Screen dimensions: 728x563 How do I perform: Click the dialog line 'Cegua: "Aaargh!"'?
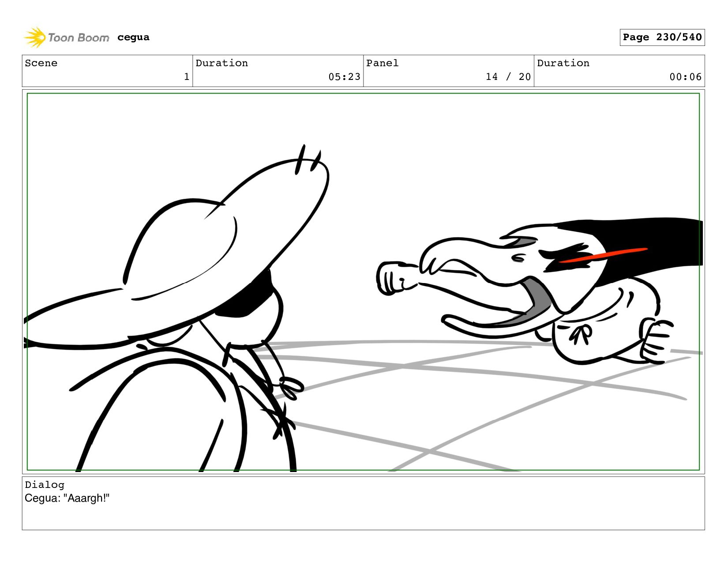[x=67, y=498]
